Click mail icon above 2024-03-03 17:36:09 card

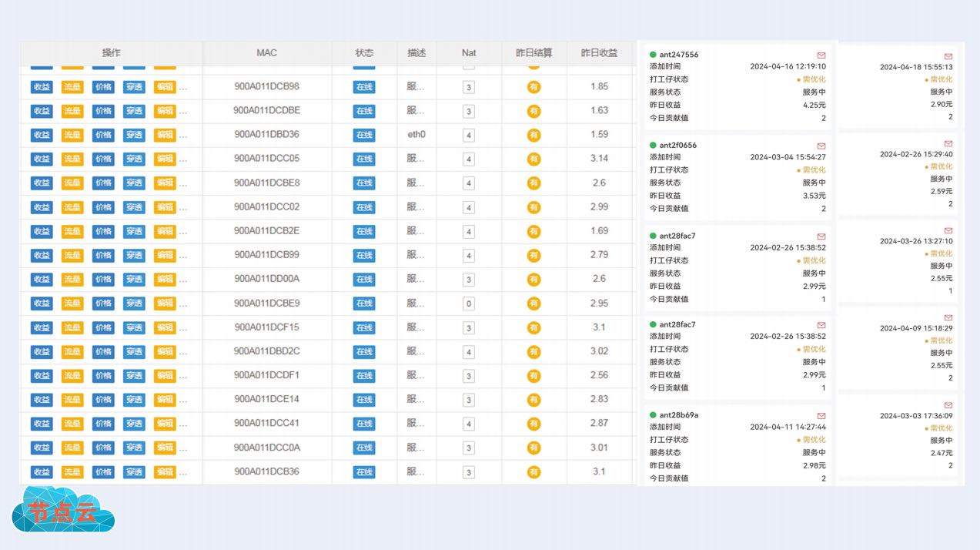[x=948, y=405]
